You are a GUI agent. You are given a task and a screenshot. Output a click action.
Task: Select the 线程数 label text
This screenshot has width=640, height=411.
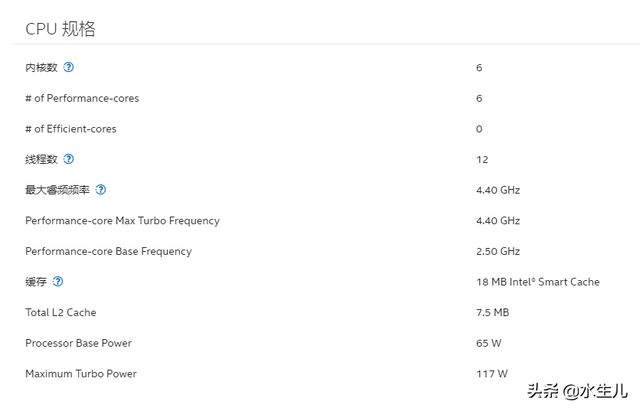[42, 159]
